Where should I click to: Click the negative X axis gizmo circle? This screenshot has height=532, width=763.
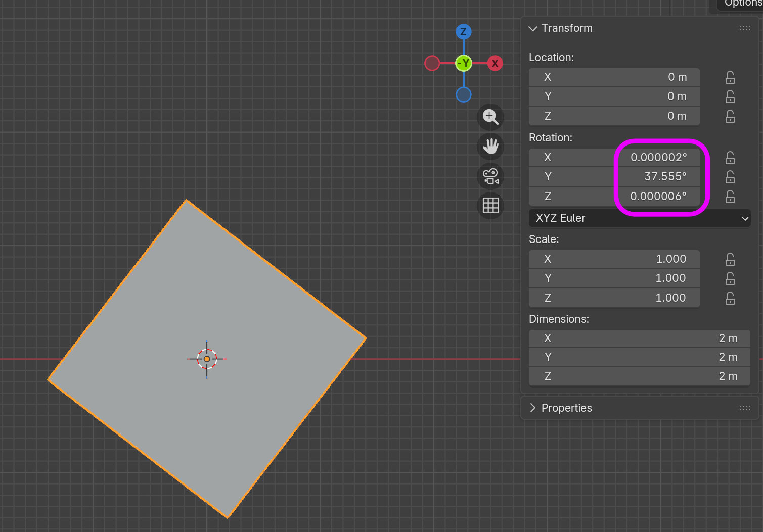point(432,63)
